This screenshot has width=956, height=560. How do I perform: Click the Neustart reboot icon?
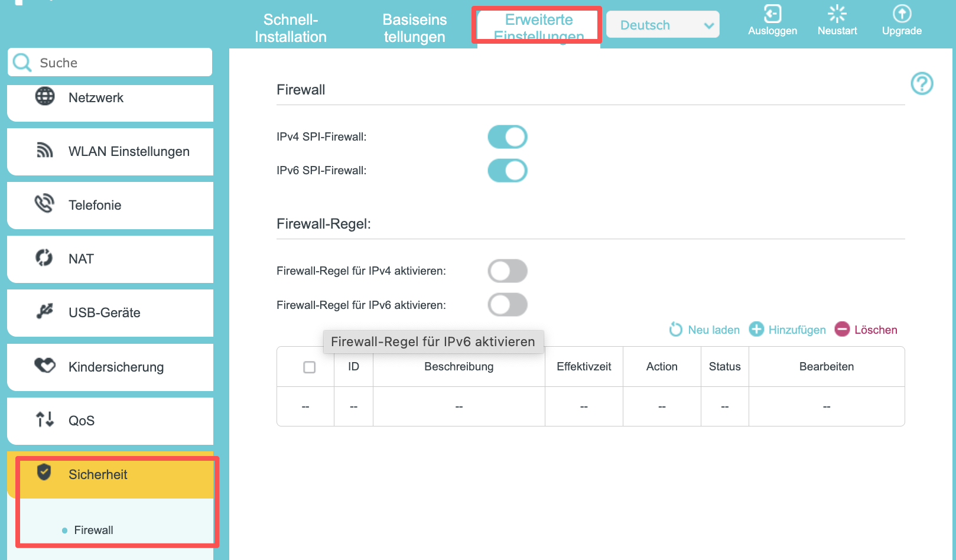click(837, 14)
